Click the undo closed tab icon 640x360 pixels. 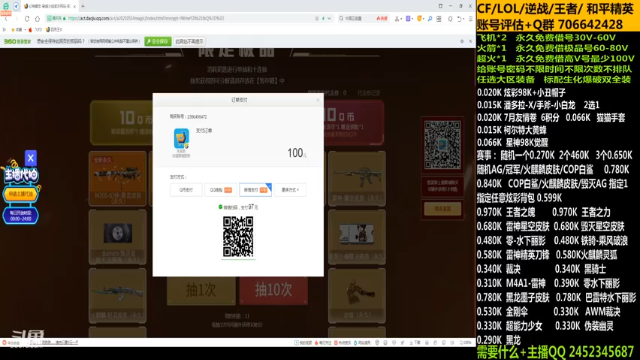[x=460, y=18]
